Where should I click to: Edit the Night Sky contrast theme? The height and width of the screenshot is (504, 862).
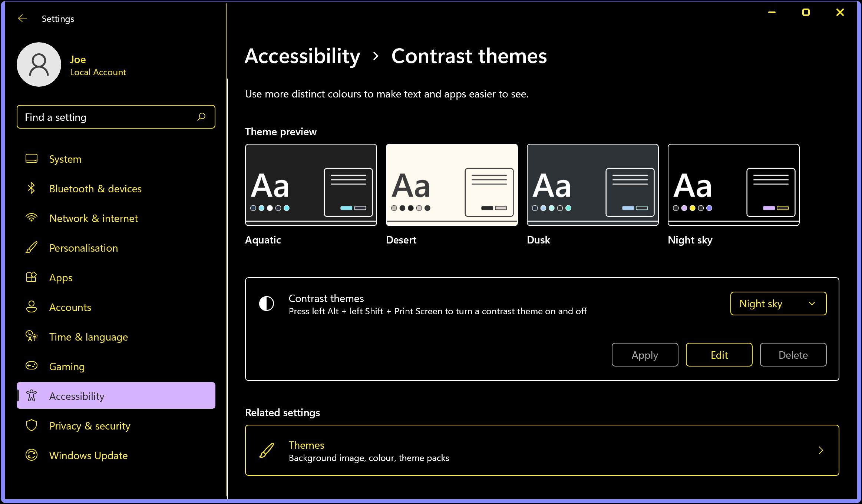[719, 355]
